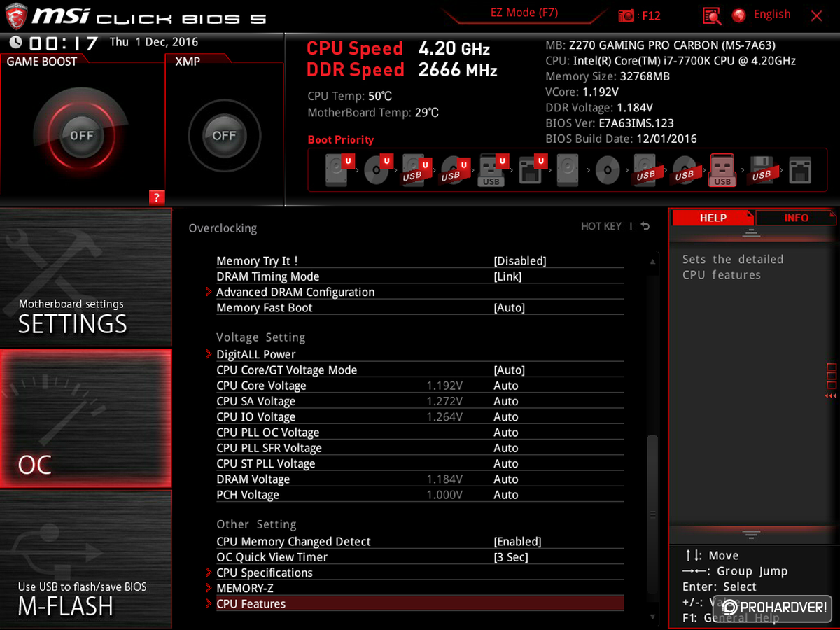Click the settings list scroll-up arrow
The image size is (840, 630).
point(653,262)
